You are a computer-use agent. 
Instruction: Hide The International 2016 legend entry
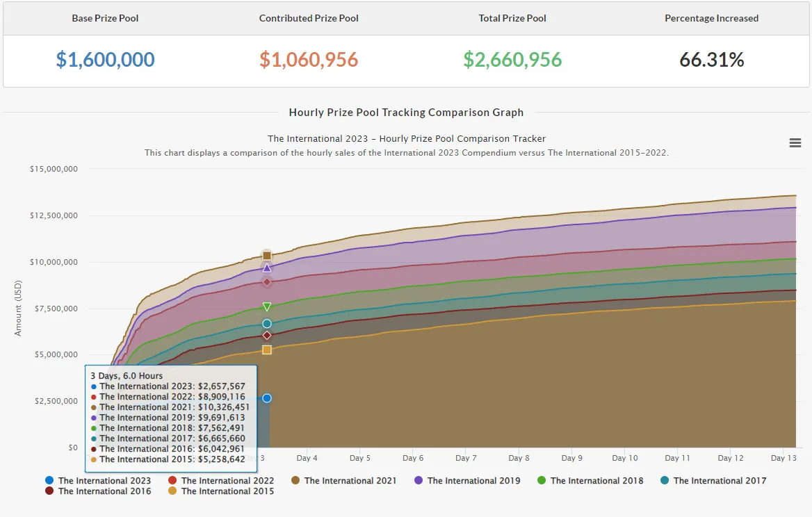pos(99,491)
